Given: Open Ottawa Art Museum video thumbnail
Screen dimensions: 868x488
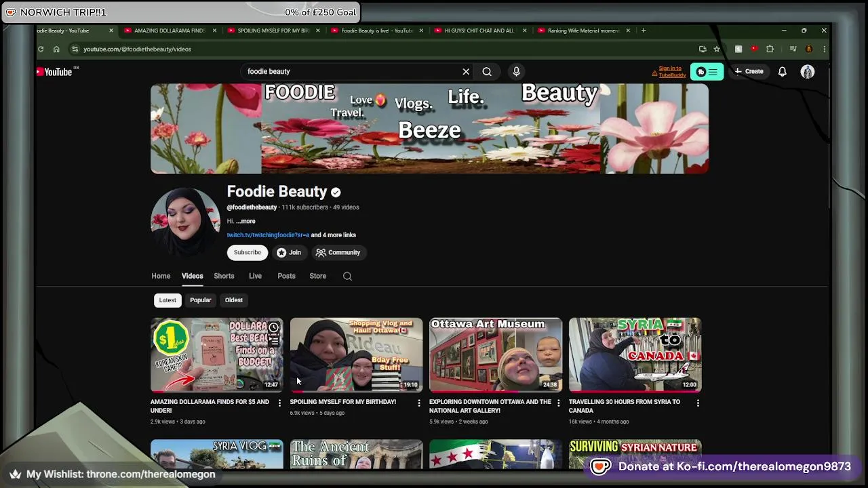Looking at the screenshot, I should (496, 354).
